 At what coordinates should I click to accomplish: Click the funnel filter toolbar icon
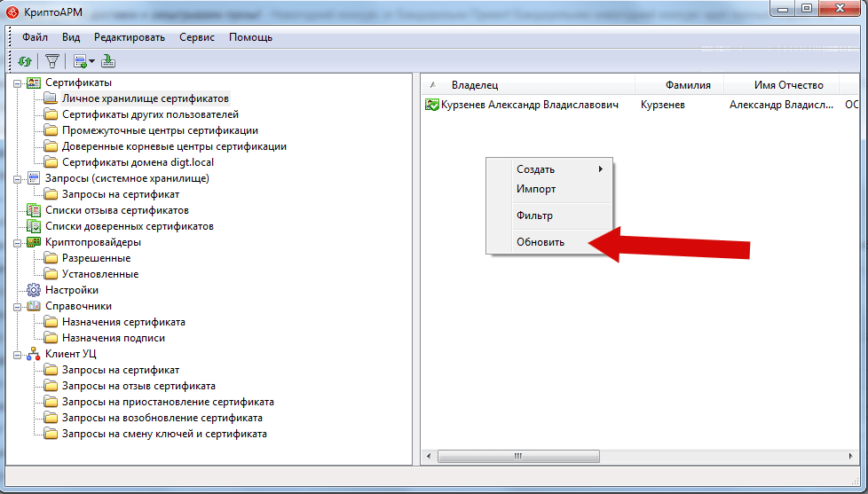(x=52, y=61)
